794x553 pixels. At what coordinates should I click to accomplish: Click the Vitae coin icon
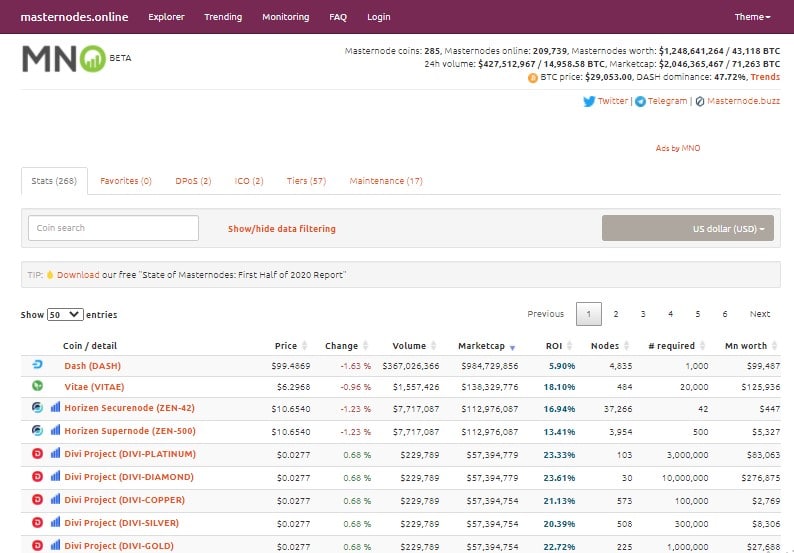[37, 386]
